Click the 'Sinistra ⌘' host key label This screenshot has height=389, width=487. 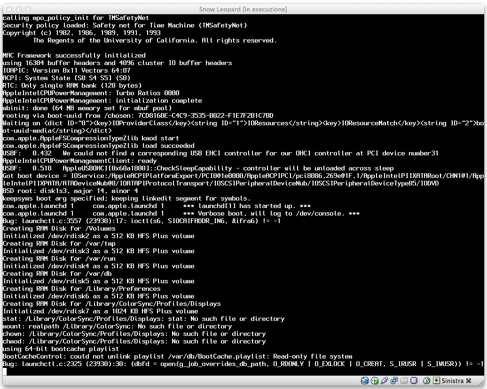[x=456, y=380]
